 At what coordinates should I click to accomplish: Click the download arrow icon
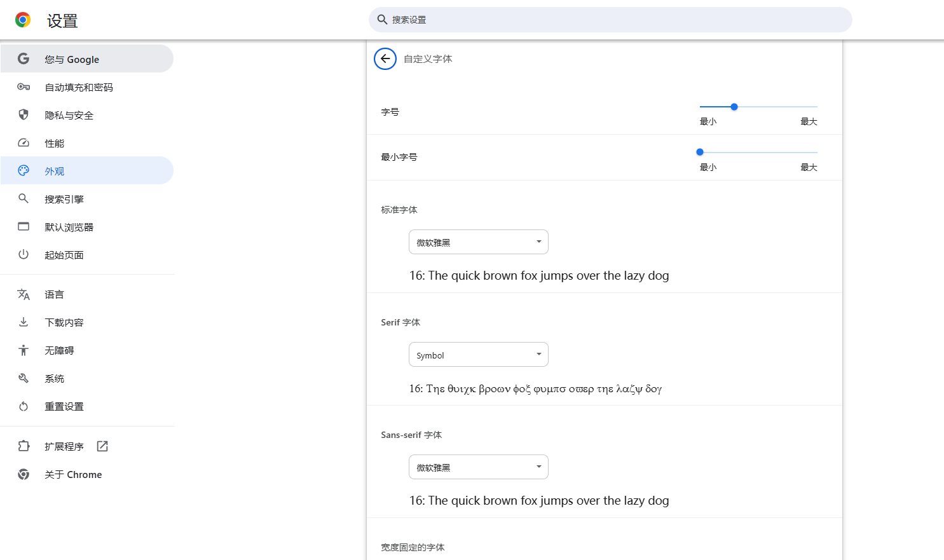click(x=24, y=322)
